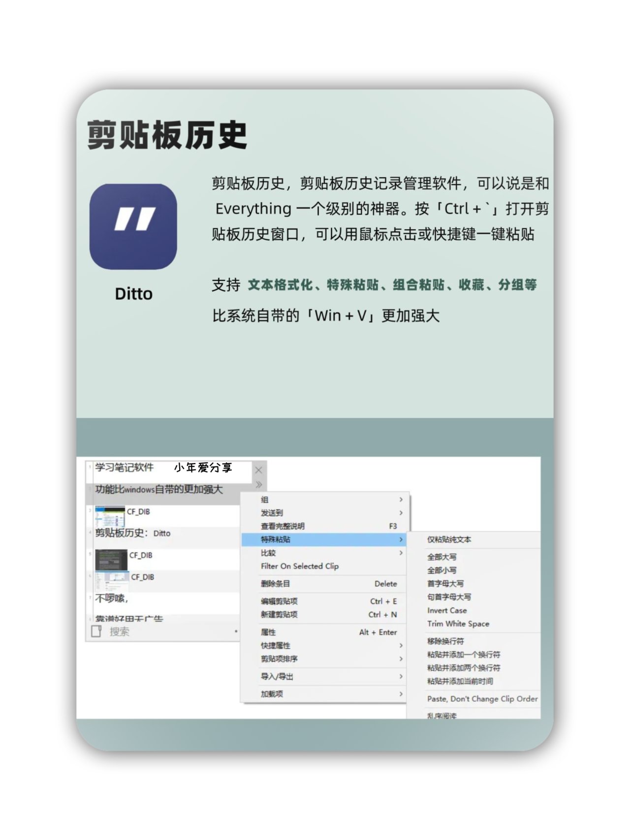Screen dimensions: 630x840
Task: Open the 剪贴项排序 submenu
Action: click(x=325, y=659)
